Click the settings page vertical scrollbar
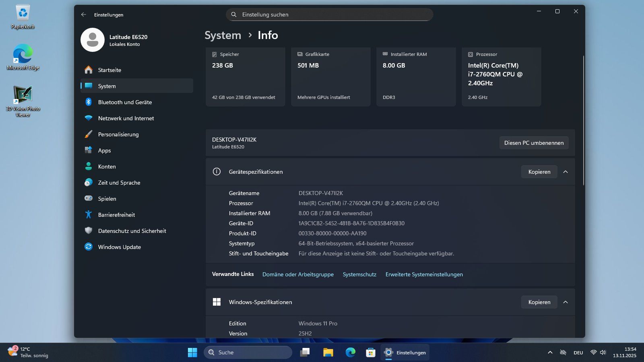The width and height of the screenshot is (644, 362). pyautogui.click(x=583, y=120)
